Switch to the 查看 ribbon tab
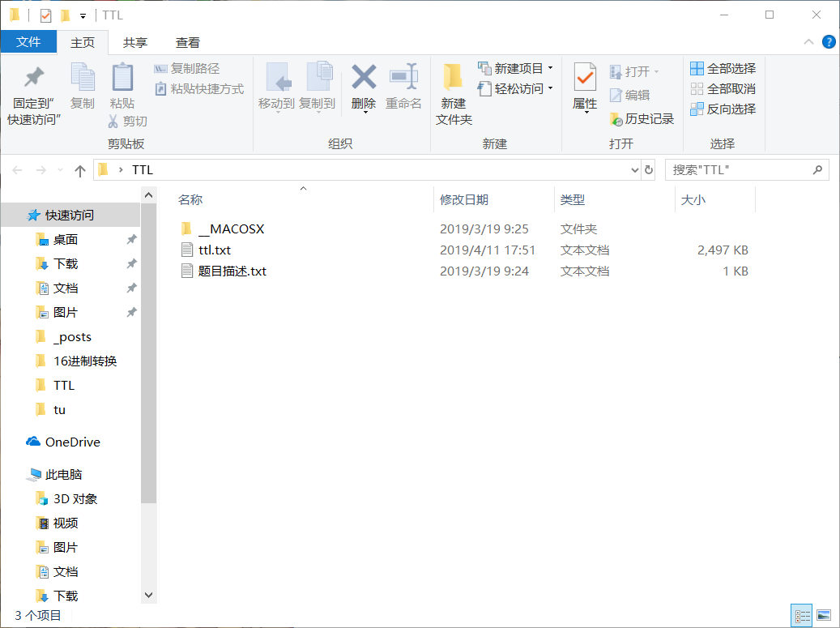This screenshot has height=628, width=840. click(x=187, y=42)
